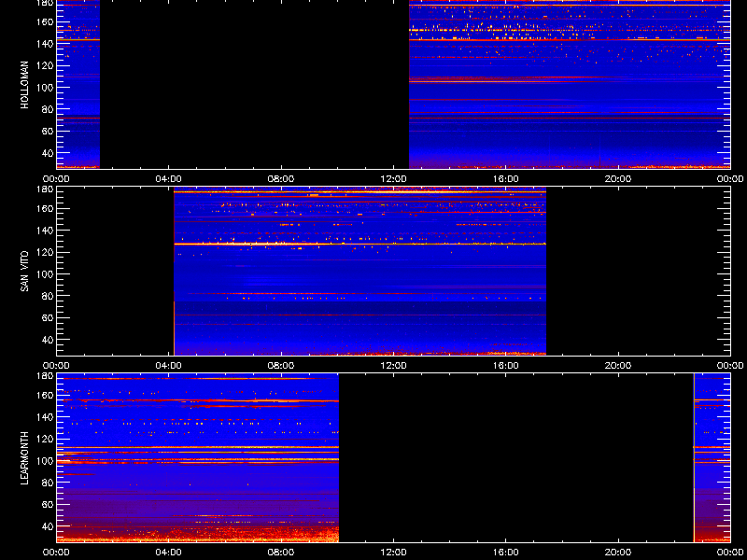Click the 16:00 time label under San Vito panel
The width and height of the screenshot is (747, 560).
click(505, 366)
